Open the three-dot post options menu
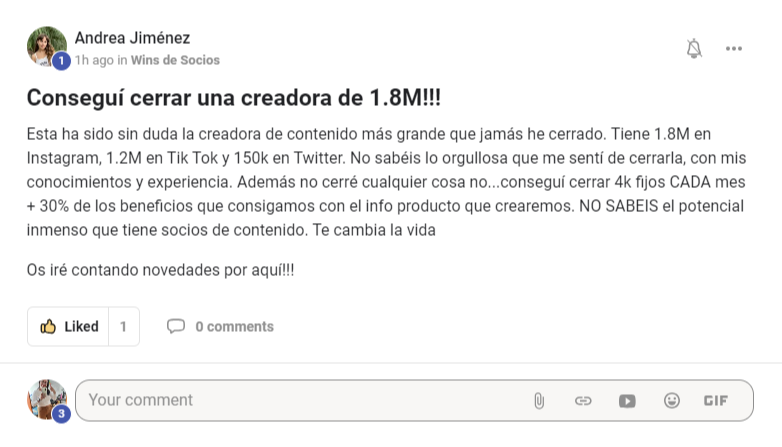This screenshot has width=782, height=447. point(734,48)
